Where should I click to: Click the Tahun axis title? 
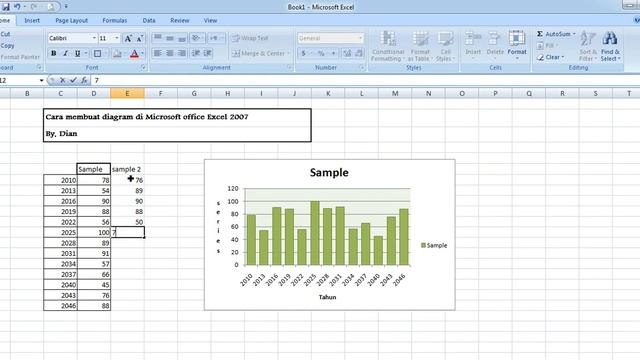coord(327,297)
